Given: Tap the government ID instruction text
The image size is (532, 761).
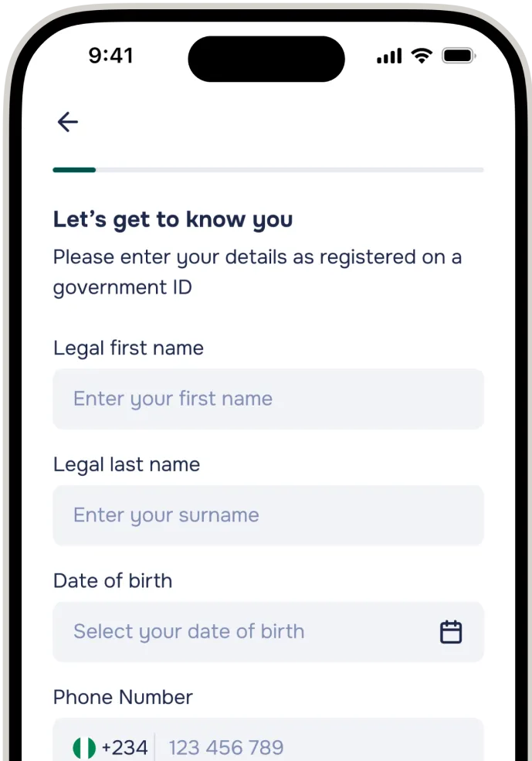Looking at the screenshot, I should click(x=258, y=273).
